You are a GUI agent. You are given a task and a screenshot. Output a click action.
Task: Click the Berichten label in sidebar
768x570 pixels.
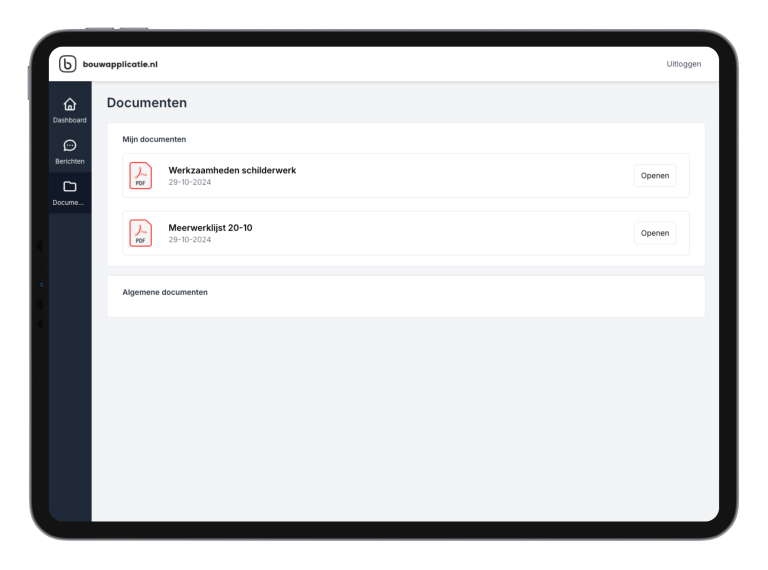pyautogui.click(x=70, y=161)
